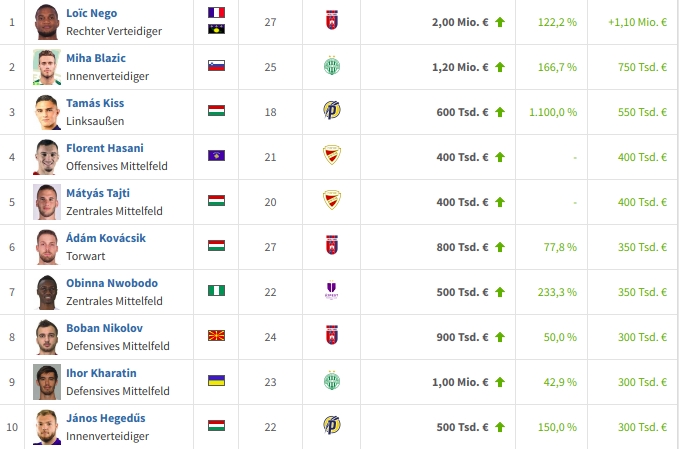This screenshot has height=449, width=679.
Task: Click Florent Hasani's player photo
Action: pos(46,156)
